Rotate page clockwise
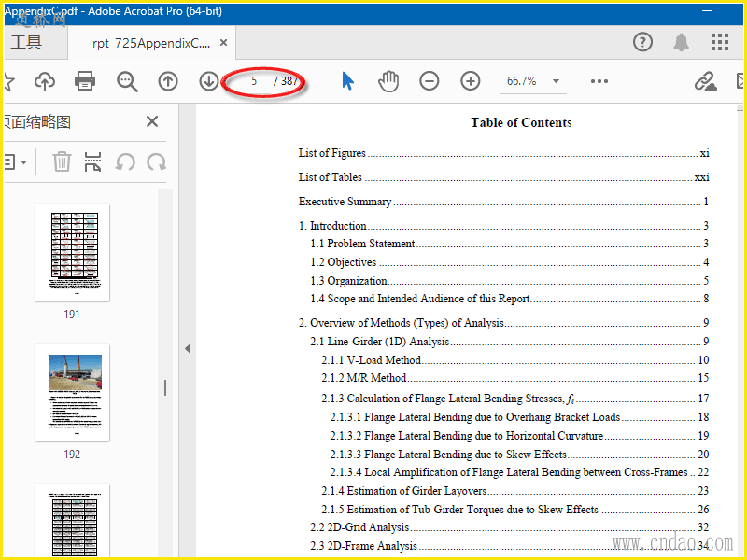Image resolution: width=747 pixels, height=560 pixels. point(156,161)
